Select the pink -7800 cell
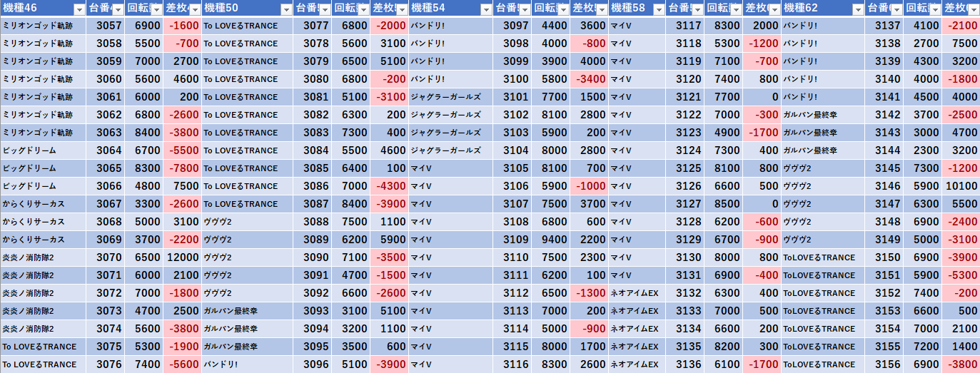Image resolution: width=980 pixels, height=373 pixels. click(x=182, y=168)
